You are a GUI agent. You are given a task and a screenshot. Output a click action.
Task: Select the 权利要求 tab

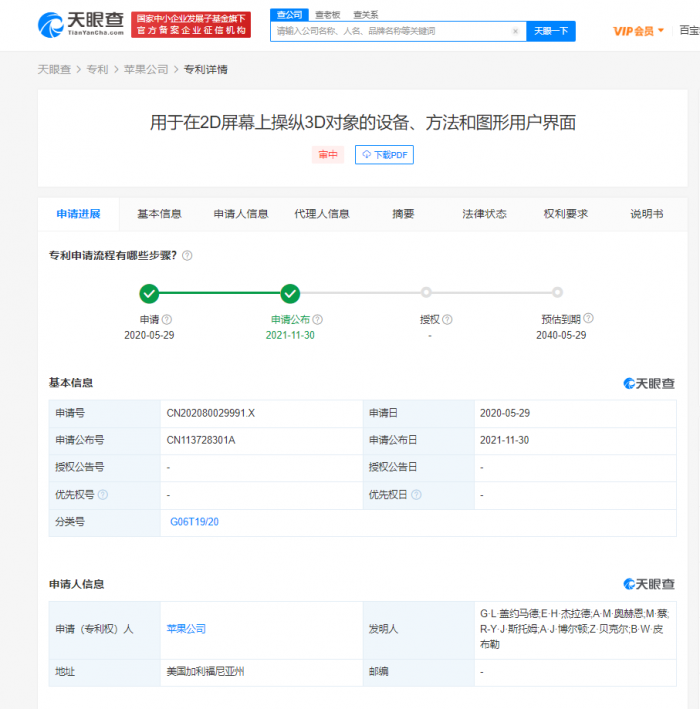(x=566, y=214)
